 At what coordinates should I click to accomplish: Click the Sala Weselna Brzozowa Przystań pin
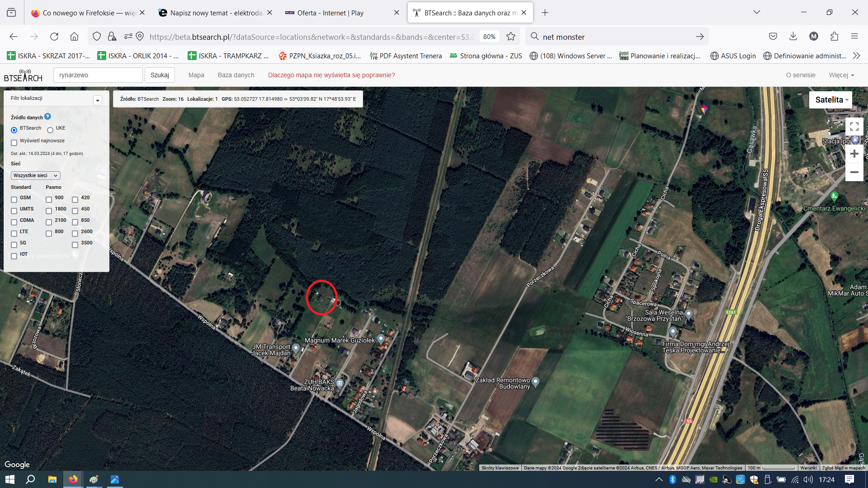coord(689,314)
